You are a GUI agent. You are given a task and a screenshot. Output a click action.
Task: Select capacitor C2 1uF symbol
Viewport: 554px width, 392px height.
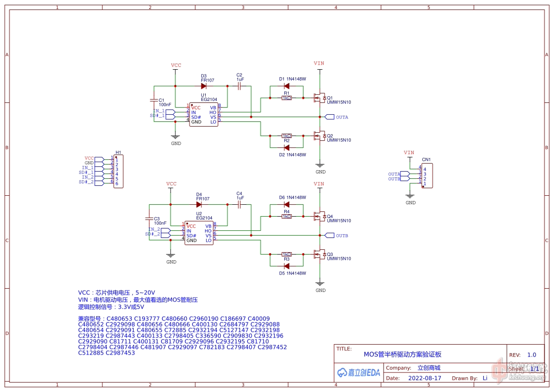click(x=239, y=86)
